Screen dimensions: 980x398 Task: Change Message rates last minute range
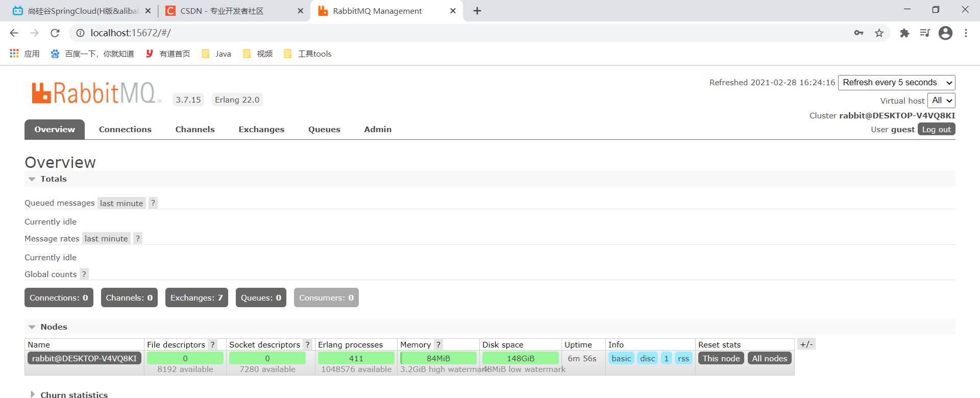(x=106, y=239)
